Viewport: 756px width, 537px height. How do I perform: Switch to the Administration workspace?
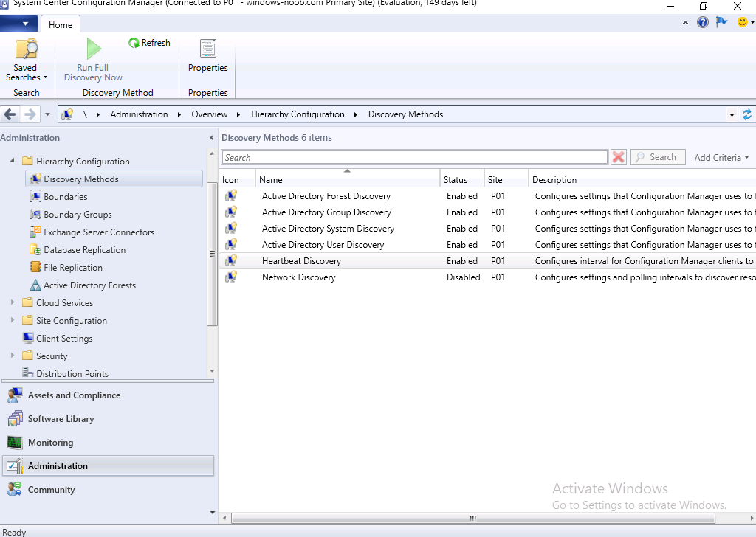108,466
